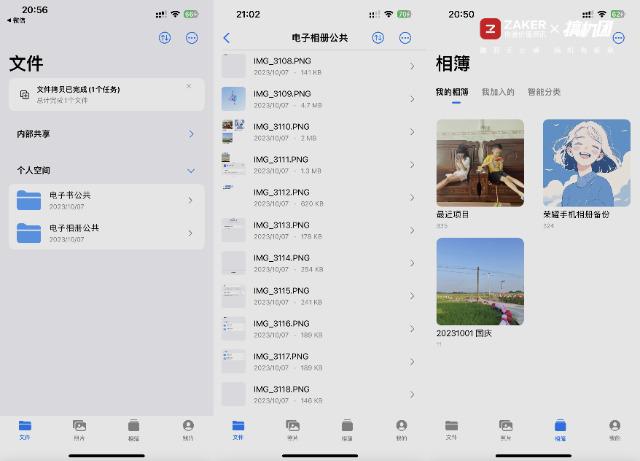
Task: Tap the sort icon in 电子相册公共 header
Action: coord(378,38)
